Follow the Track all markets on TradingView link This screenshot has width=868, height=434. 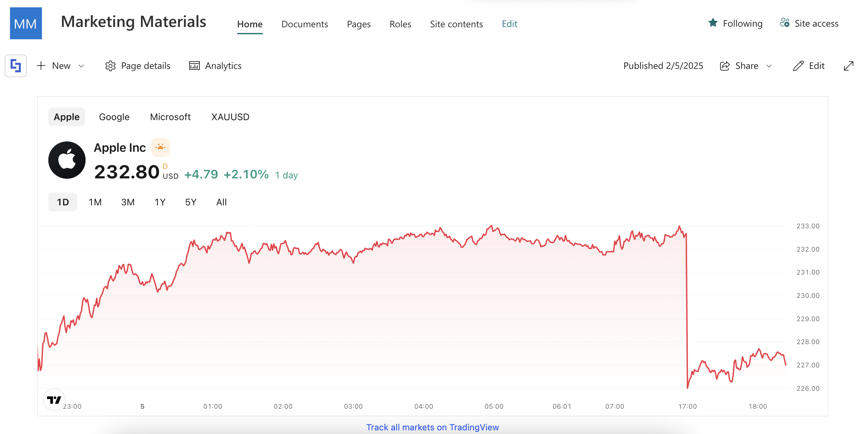click(x=432, y=427)
